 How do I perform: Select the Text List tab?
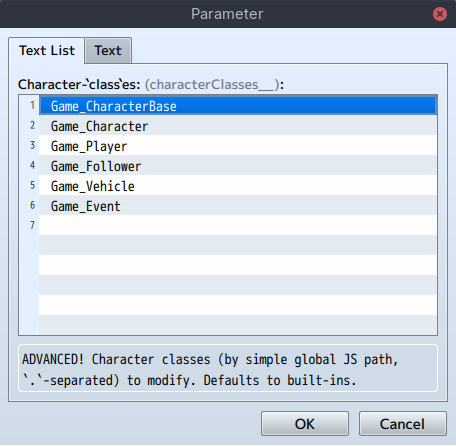click(47, 50)
